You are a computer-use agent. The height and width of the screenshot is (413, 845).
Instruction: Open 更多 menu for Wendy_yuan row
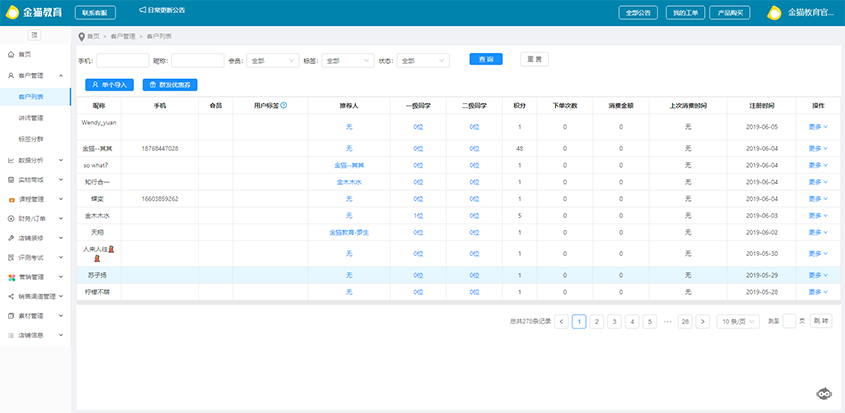click(818, 127)
